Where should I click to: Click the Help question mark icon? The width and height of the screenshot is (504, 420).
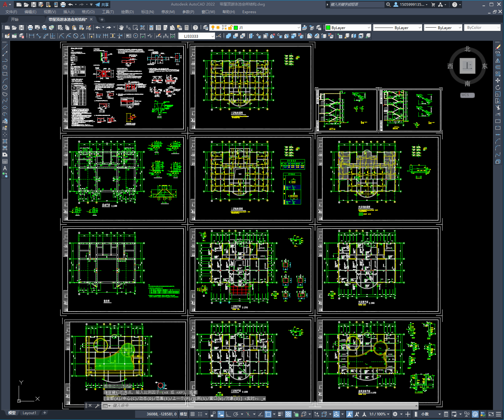[195, 28]
